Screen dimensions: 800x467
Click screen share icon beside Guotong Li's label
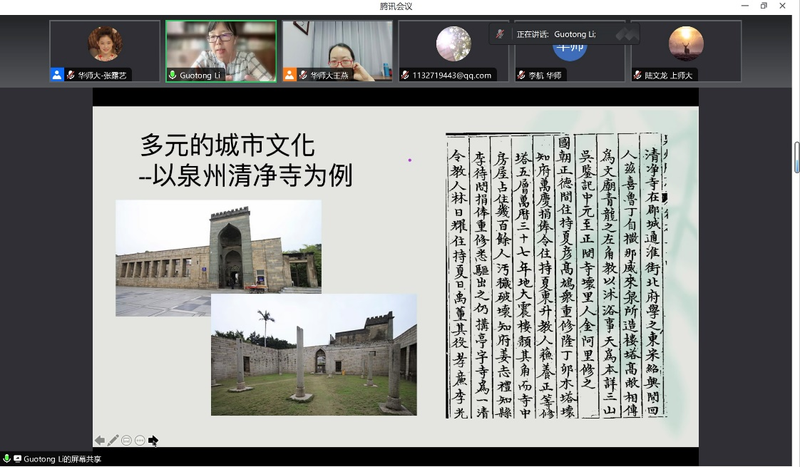coord(17,459)
